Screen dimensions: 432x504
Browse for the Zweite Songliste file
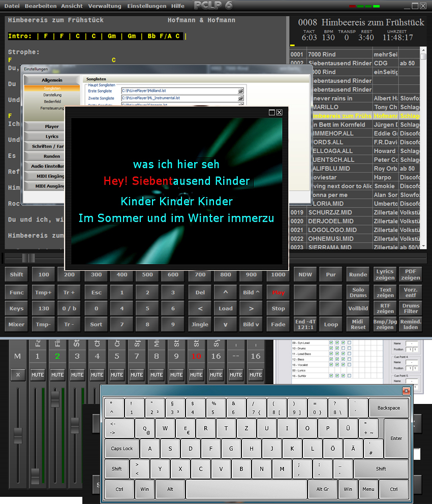[240, 98]
